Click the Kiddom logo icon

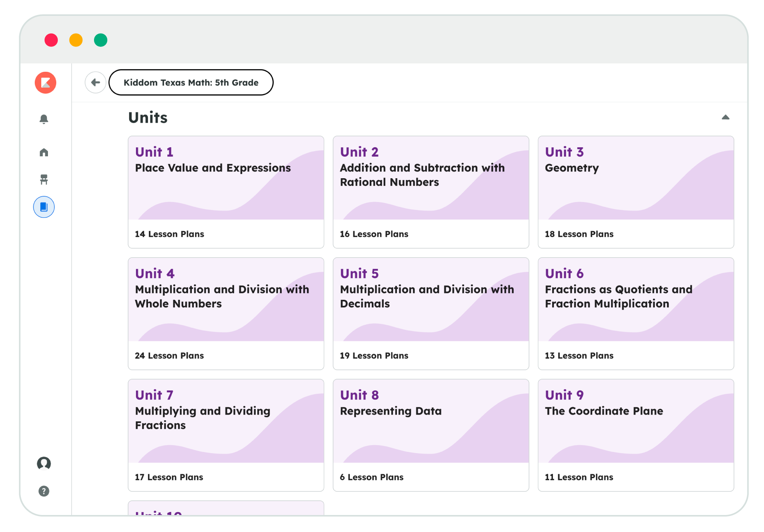click(x=45, y=82)
